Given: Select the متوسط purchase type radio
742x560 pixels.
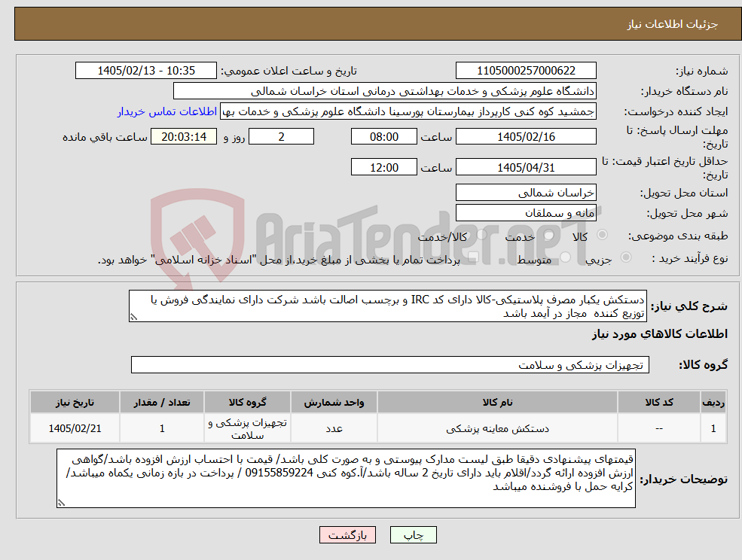Looking at the screenshot, I should point(566,257).
